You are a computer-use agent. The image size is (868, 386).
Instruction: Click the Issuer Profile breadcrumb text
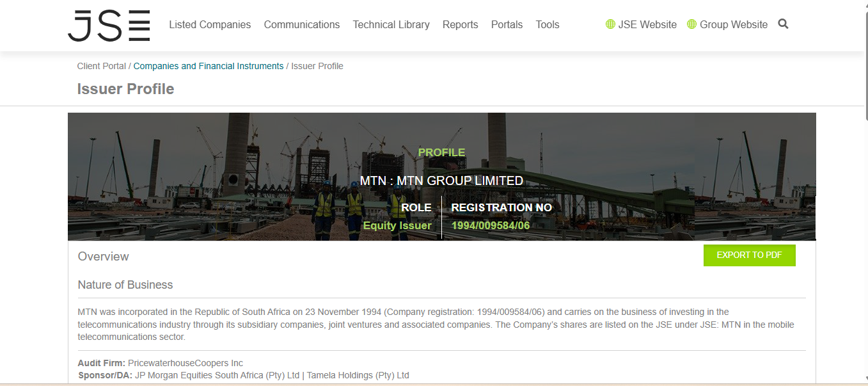pyautogui.click(x=317, y=66)
